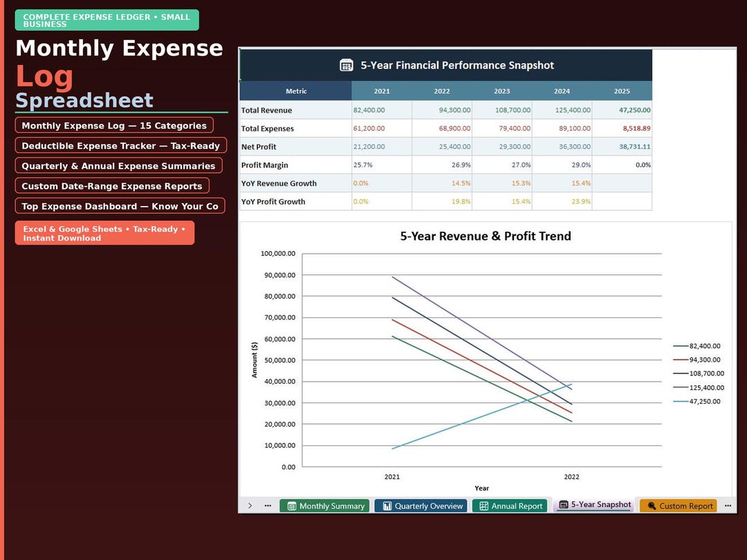
Task: Click the 94,300.00 legend entry
Action: point(697,360)
